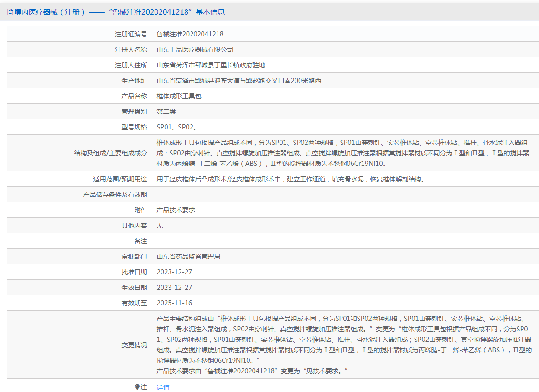
Task: Select the 结构及组成/主要组成成分 label
Action: coord(110,153)
